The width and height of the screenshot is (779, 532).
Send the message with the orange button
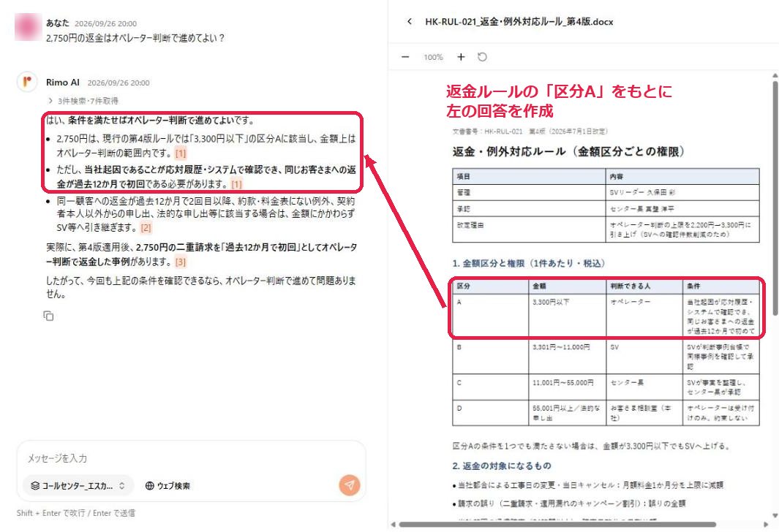[350, 484]
